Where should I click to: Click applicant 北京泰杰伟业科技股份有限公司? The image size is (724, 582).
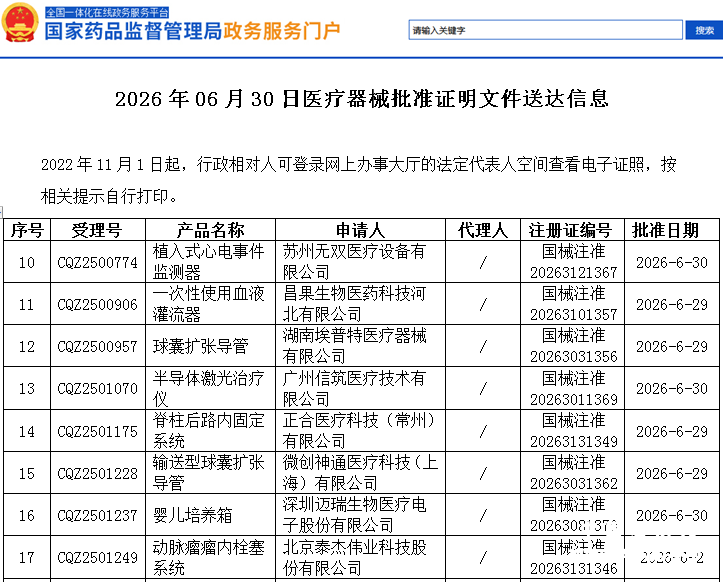click(354, 558)
